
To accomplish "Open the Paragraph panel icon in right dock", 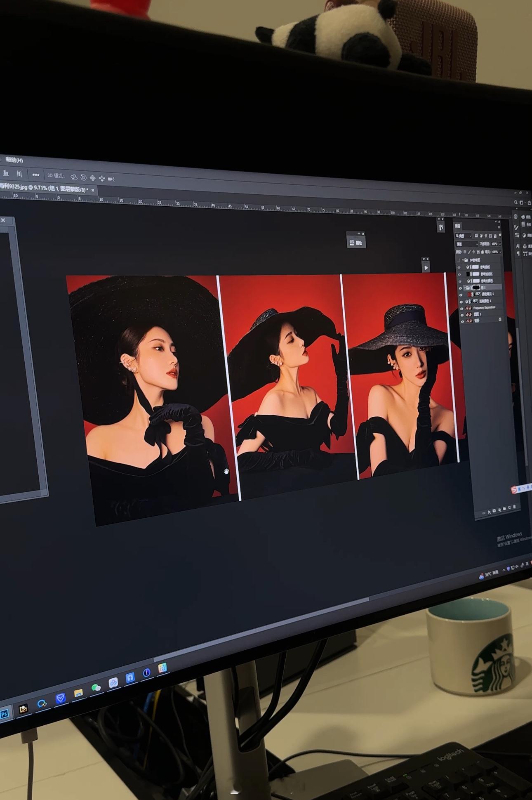I will coord(518,253).
